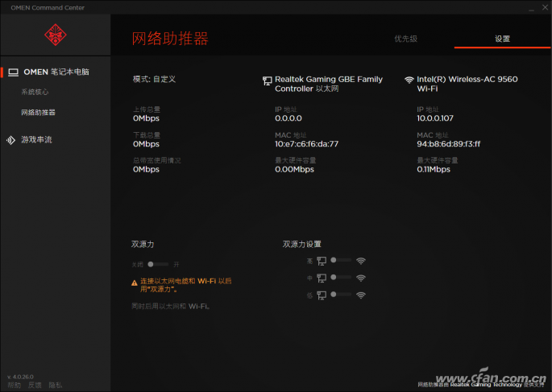
Task: Click the ethernet icon in the 中 priority row
Action: (x=322, y=278)
